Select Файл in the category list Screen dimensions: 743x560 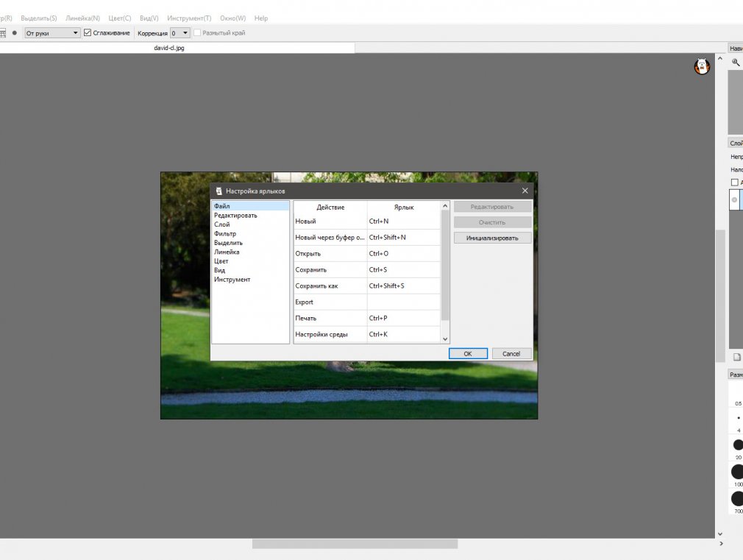click(250, 206)
